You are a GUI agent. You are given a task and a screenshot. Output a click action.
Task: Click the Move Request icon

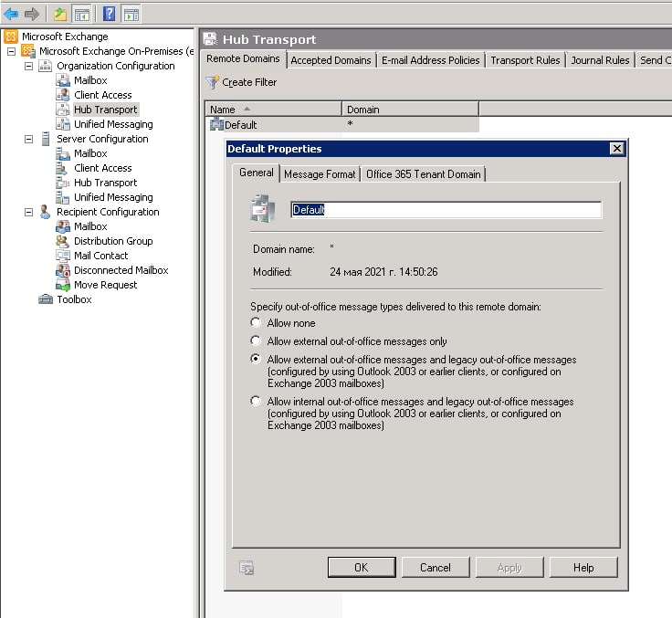pos(63,285)
